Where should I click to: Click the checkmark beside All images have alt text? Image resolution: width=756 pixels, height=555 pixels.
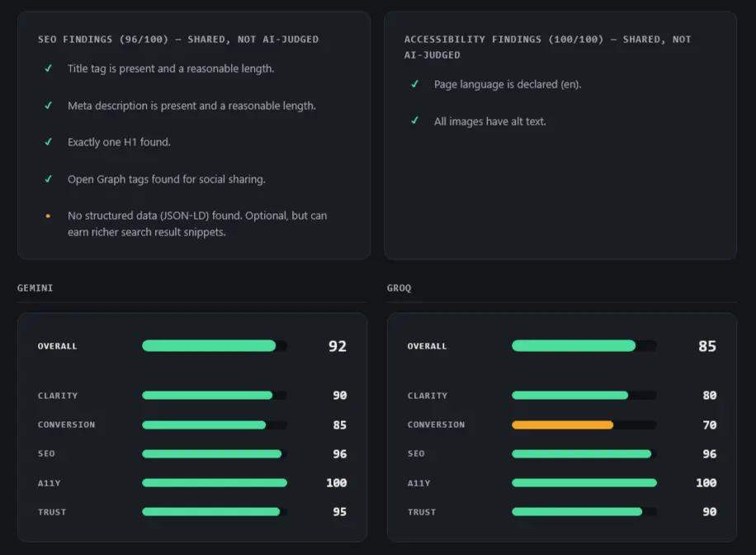[x=414, y=121]
